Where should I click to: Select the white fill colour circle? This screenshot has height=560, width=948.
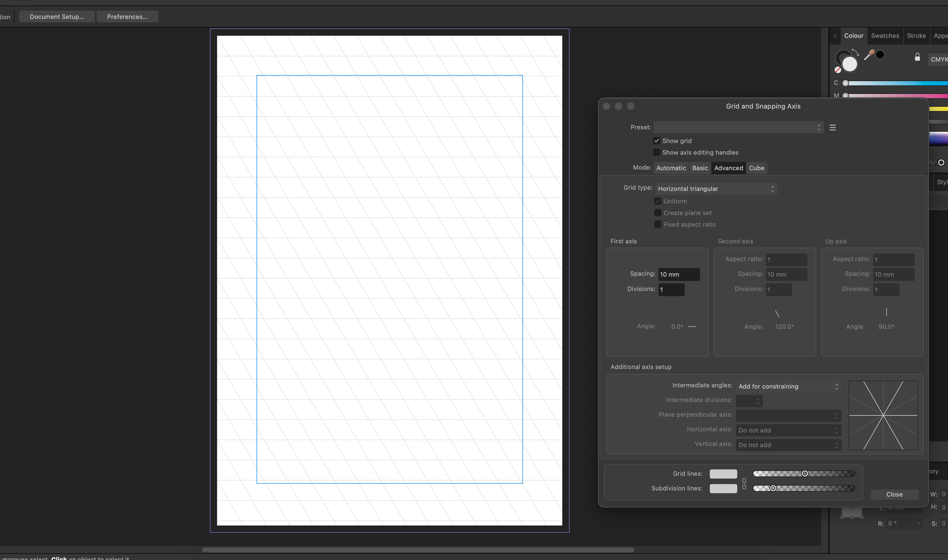pos(849,64)
